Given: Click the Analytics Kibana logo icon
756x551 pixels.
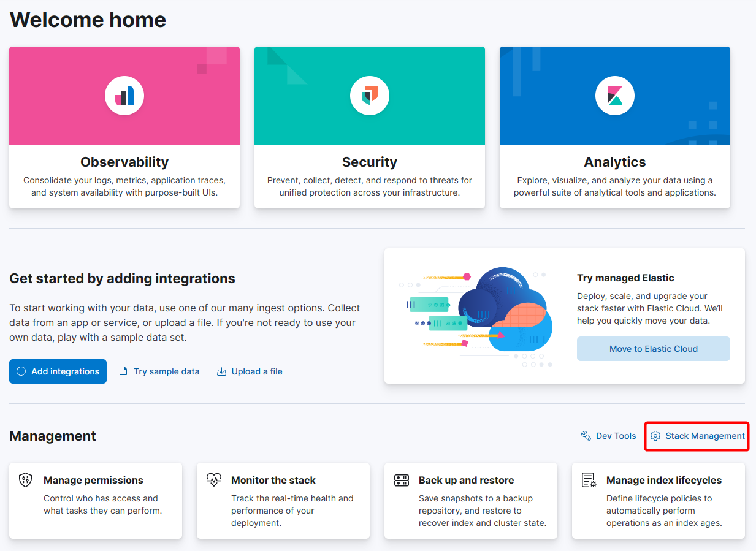Looking at the screenshot, I should (615, 96).
